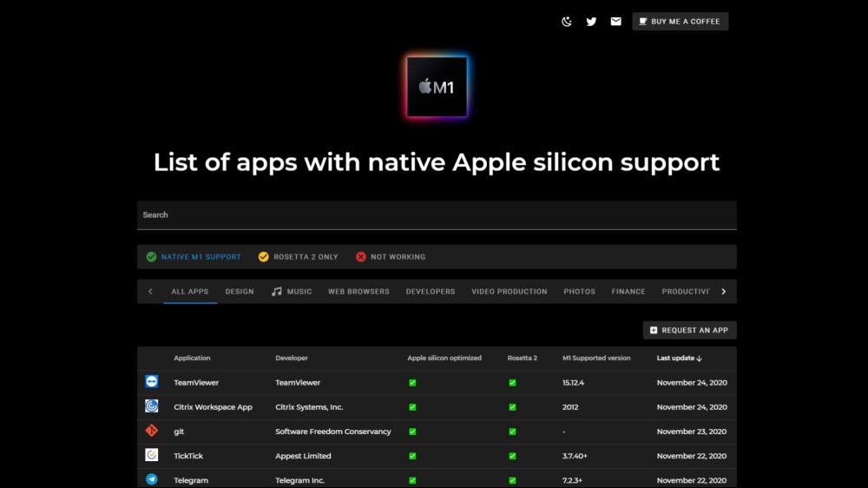Click git Rosetta 2 checkmark
The height and width of the screenshot is (488, 868).
pyautogui.click(x=513, y=432)
